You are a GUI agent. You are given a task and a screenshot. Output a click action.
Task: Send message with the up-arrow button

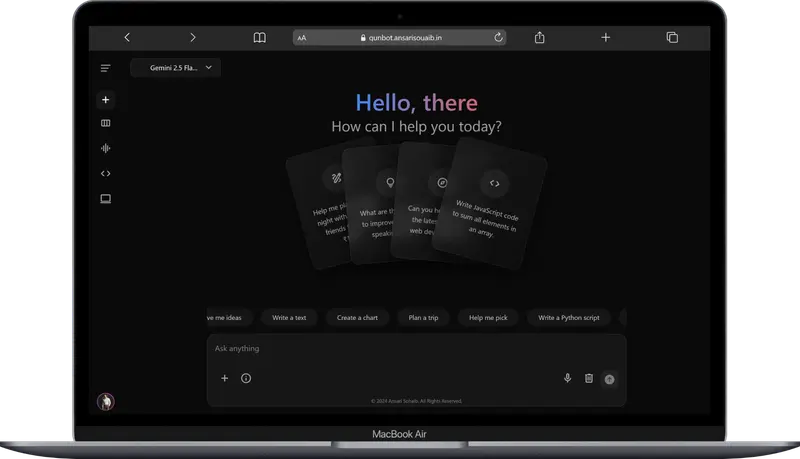609,379
